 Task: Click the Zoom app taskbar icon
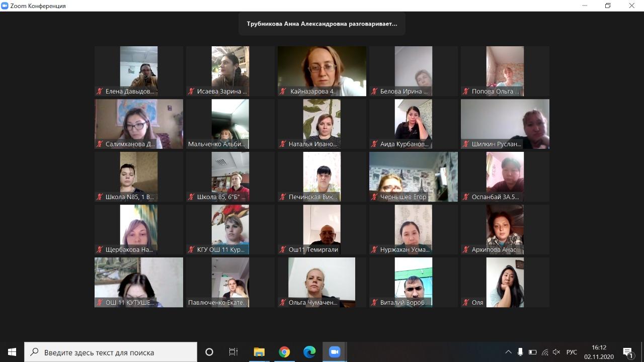335,352
